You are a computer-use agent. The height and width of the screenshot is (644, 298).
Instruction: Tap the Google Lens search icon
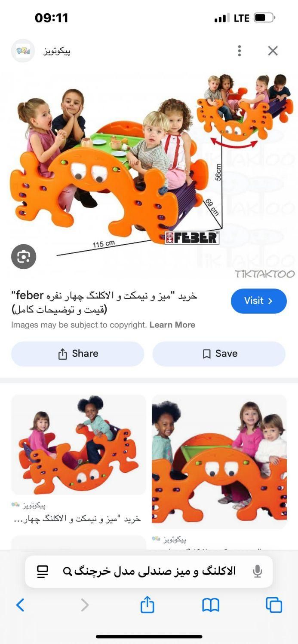(24, 257)
